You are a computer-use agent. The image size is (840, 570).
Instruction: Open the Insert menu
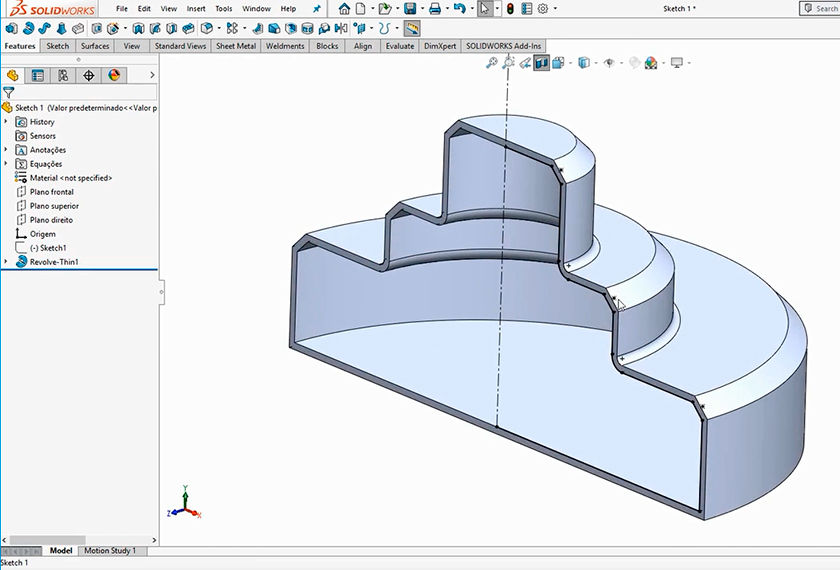coord(196,9)
